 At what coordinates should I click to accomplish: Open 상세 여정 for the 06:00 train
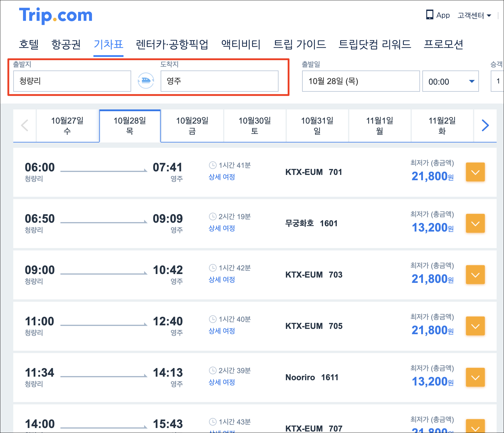pyautogui.click(x=222, y=177)
